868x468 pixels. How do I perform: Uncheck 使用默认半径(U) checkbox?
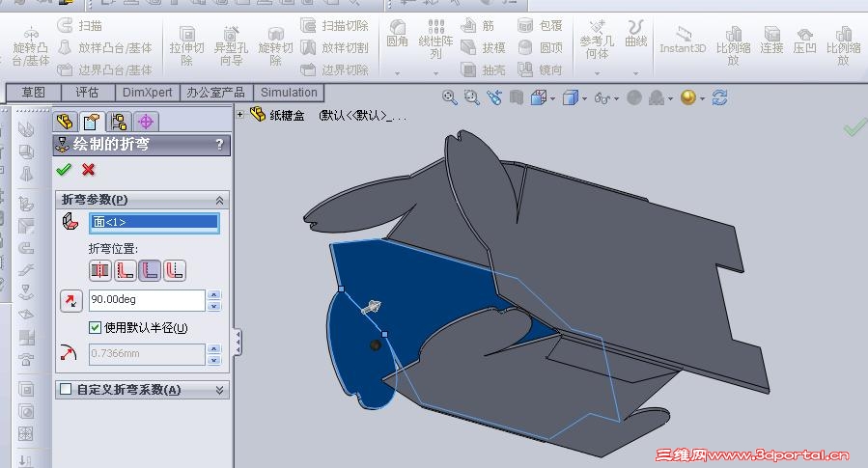tap(95, 327)
